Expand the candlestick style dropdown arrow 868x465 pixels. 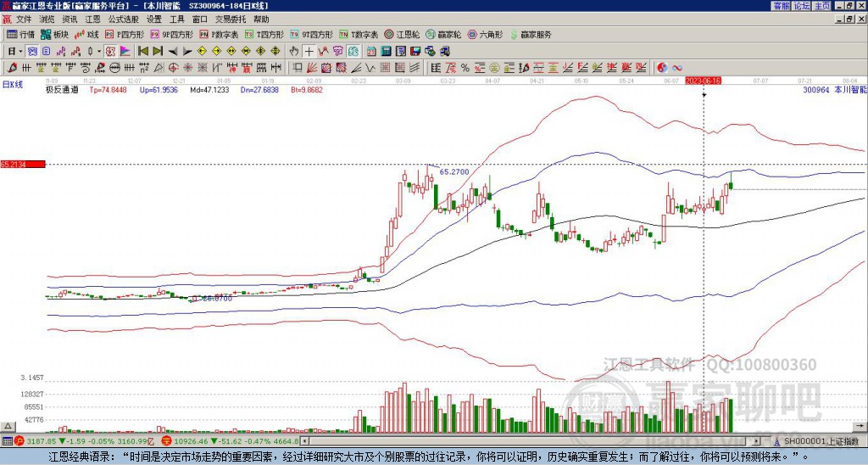(x=99, y=51)
